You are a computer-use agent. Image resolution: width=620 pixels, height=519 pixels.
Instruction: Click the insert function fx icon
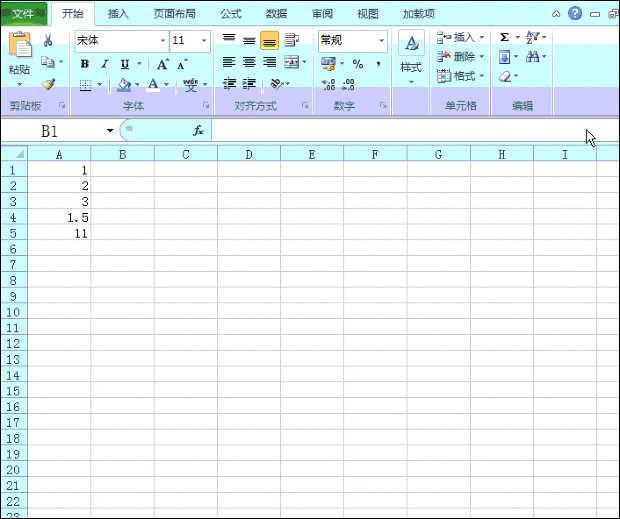click(x=198, y=131)
